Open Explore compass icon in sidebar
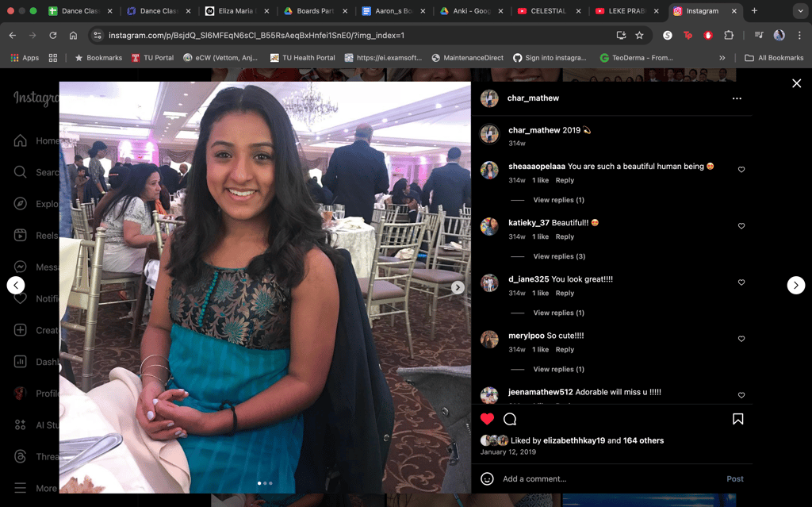Image resolution: width=812 pixels, height=507 pixels. click(x=20, y=204)
